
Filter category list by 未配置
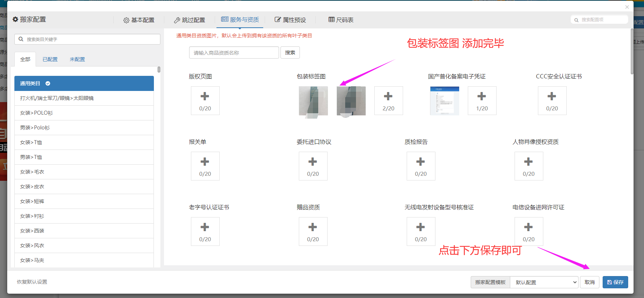[77, 59]
